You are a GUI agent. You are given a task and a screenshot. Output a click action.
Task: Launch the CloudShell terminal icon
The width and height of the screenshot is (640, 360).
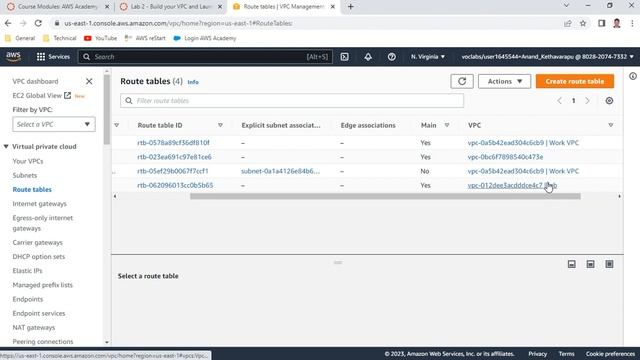click(344, 57)
